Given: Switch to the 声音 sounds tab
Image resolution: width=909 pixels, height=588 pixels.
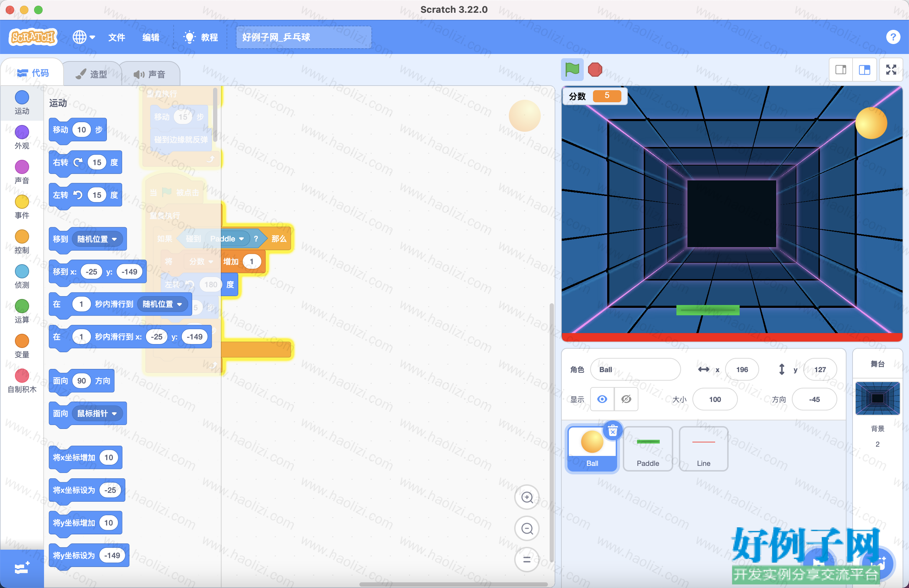Looking at the screenshot, I should [x=149, y=74].
